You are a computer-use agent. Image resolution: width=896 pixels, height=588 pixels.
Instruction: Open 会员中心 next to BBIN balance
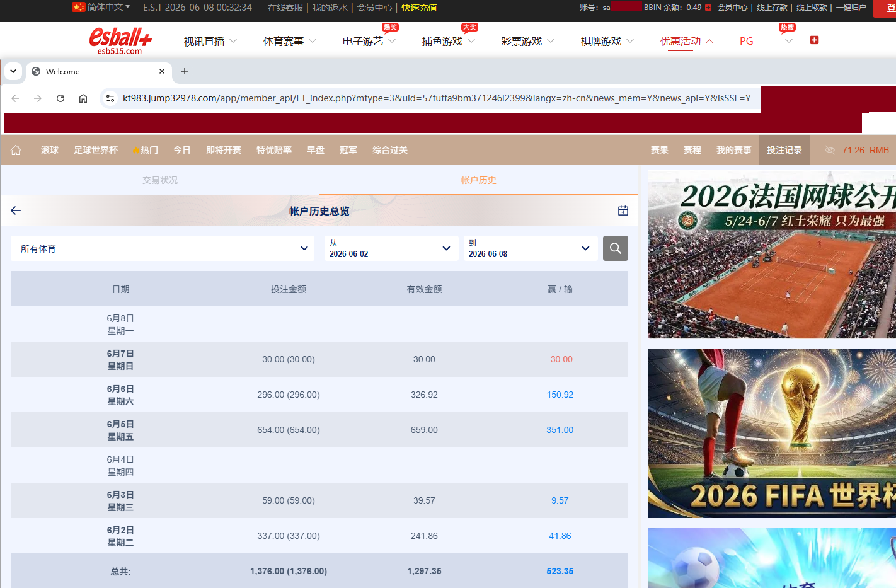coord(732,8)
